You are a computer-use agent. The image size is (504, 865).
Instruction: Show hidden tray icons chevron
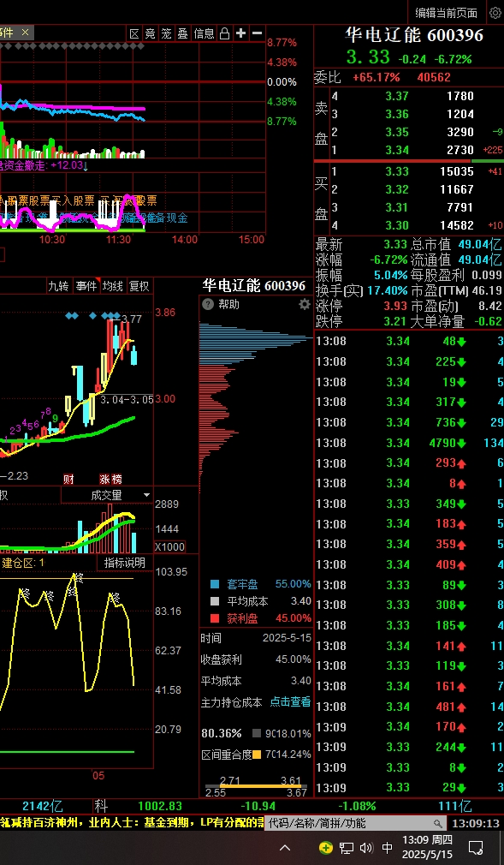[x=285, y=847]
